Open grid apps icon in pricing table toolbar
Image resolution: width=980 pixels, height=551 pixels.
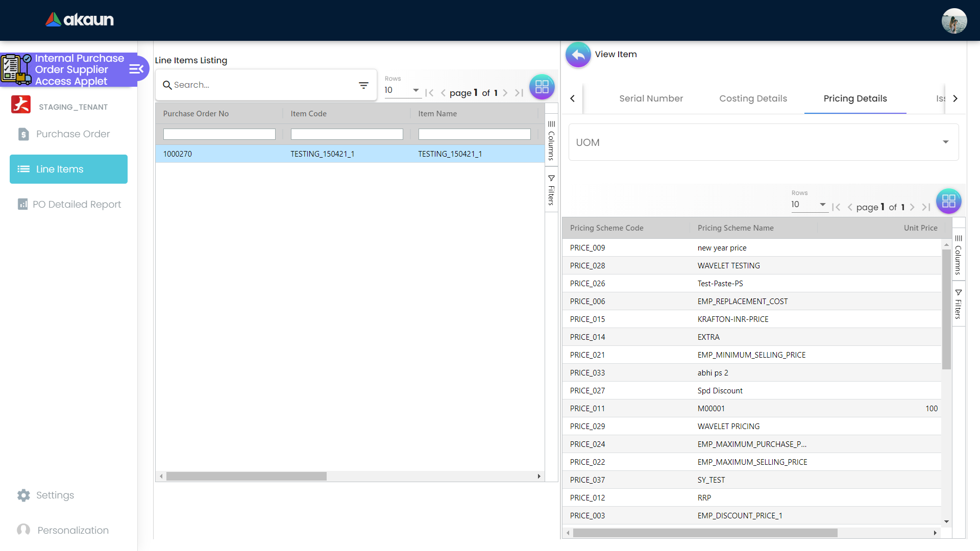(x=948, y=201)
